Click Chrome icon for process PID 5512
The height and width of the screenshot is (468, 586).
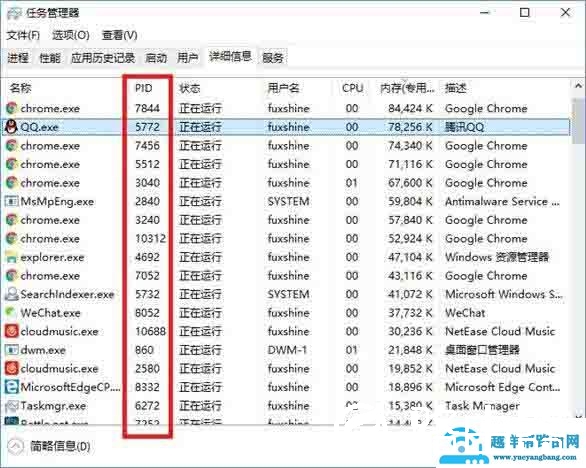(x=11, y=164)
